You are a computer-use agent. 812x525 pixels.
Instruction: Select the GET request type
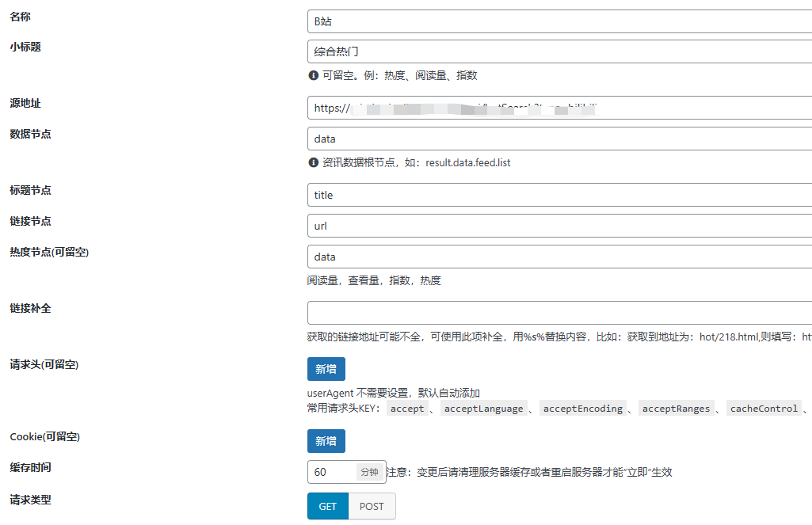(327, 507)
